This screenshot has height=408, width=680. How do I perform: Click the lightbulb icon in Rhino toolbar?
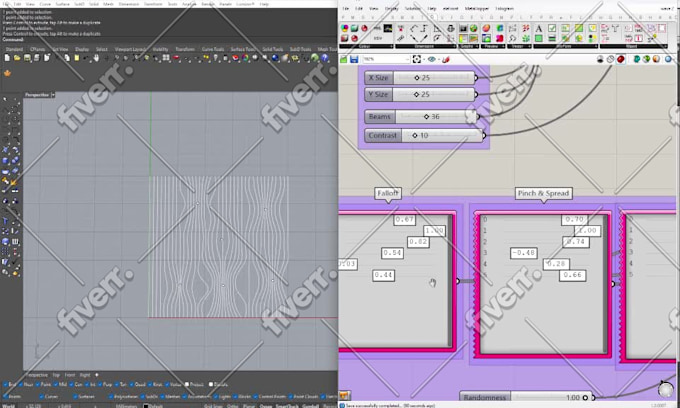tap(216, 58)
